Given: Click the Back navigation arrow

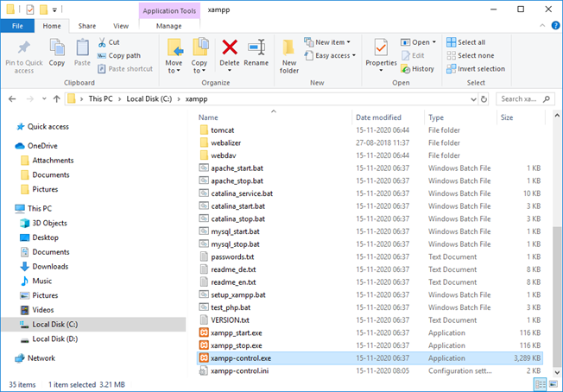Looking at the screenshot, I should pyautogui.click(x=12, y=98).
